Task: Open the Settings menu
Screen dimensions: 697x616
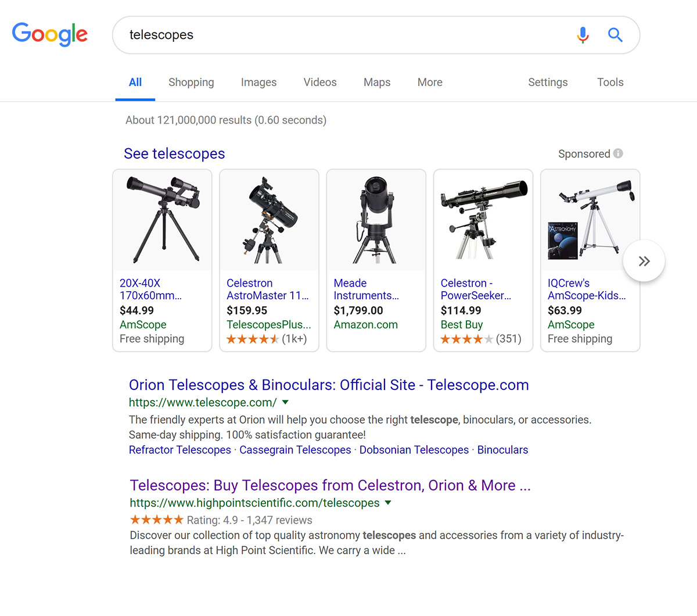Action: click(x=548, y=83)
